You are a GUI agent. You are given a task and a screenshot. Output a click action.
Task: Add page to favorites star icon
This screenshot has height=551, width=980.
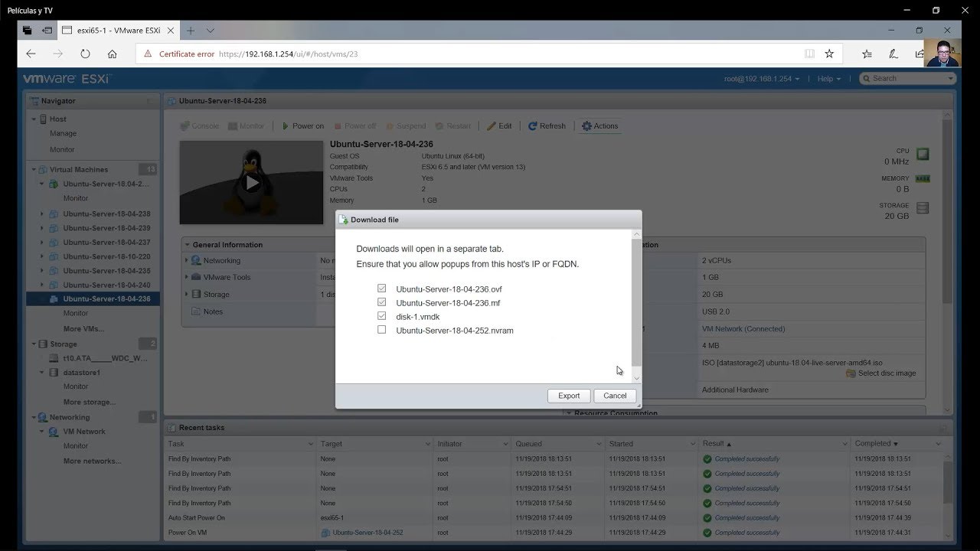tap(829, 54)
